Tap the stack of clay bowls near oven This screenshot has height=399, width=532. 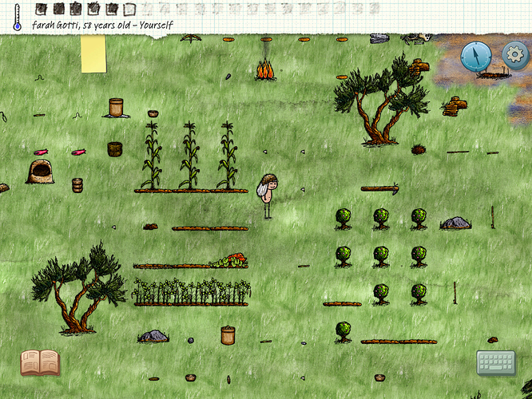click(77, 185)
